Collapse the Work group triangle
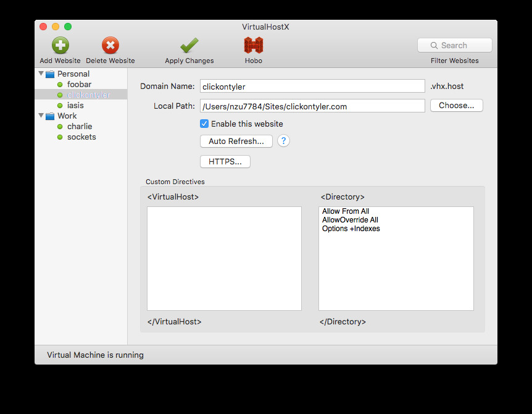The image size is (532, 414). pyautogui.click(x=41, y=116)
